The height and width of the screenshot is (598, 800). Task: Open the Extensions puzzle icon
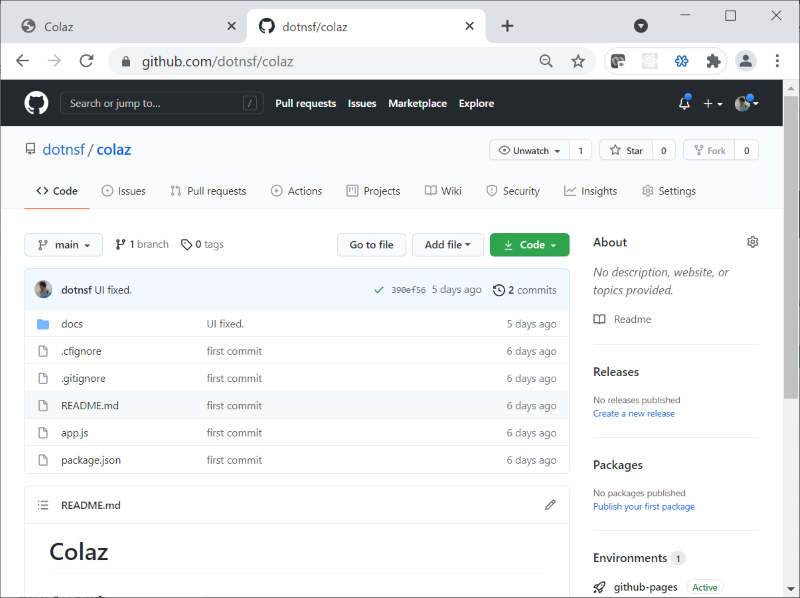pyautogui.click(x=713, y=61)
